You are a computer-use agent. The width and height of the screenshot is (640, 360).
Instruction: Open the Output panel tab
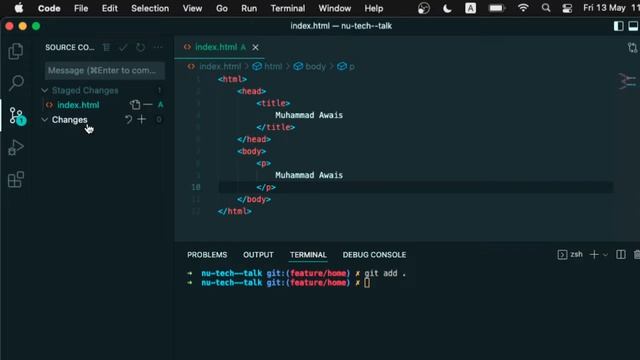(258, 255)
